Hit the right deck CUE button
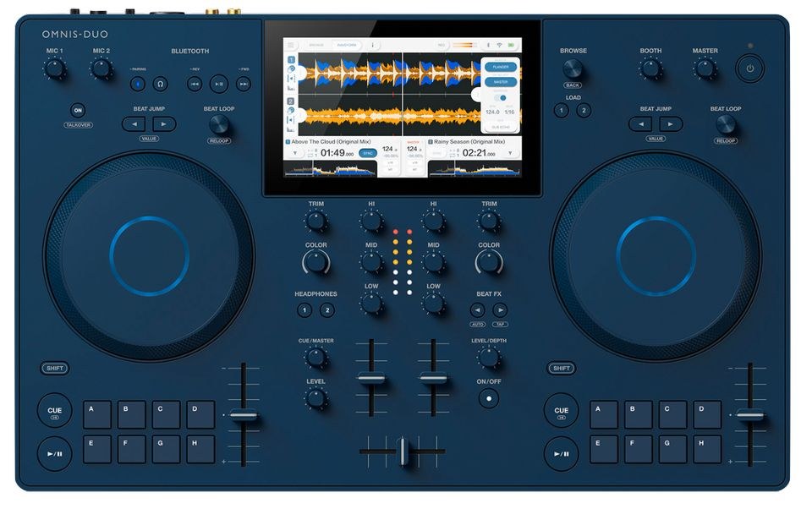Screen dimensions: 812x509 click(561, 411)
